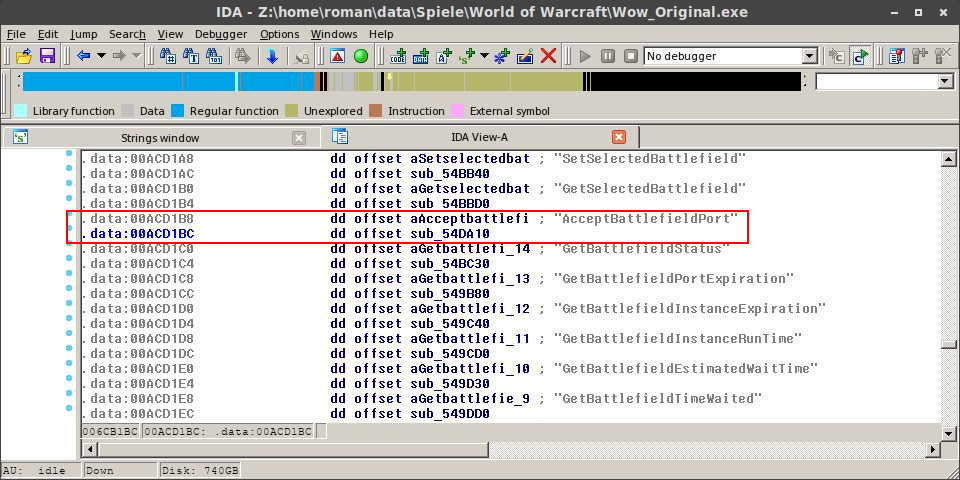The image size is (960, 480).
Task: Click the red warning triangle window icon
Action: (x=337, y=56)
